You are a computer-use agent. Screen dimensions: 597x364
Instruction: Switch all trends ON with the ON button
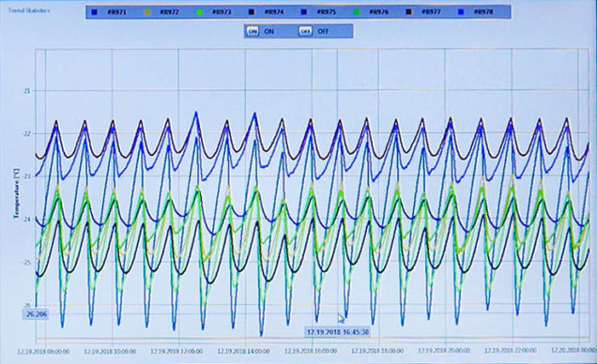pos(253,31)
